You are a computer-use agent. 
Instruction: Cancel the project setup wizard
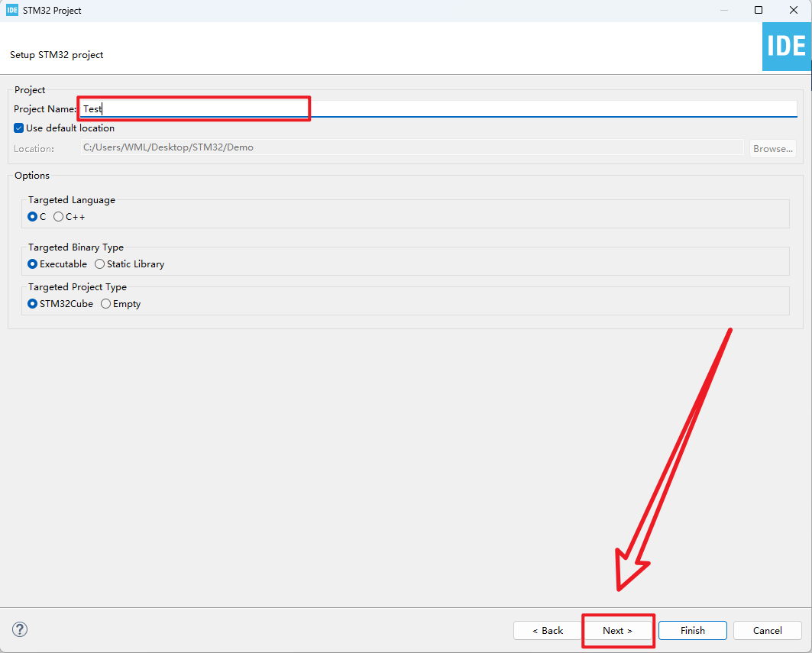(767, 631)
